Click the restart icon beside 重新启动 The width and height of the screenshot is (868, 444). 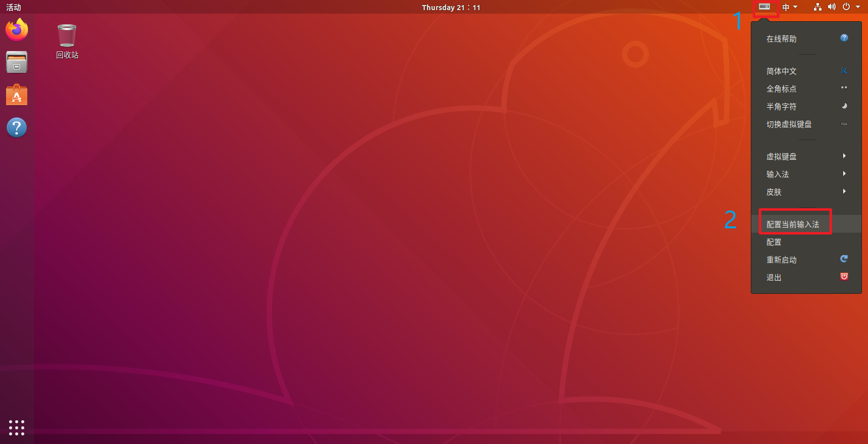click(844, 259)
